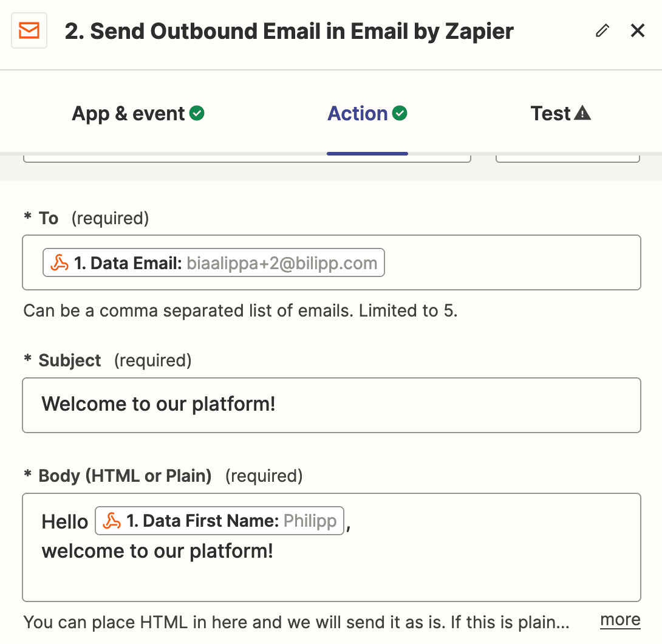Image resolution: width=662 pixels, height=644 pixels.
Task: Click the partially hidden wide field above To
Action: [x=247, y=158]
